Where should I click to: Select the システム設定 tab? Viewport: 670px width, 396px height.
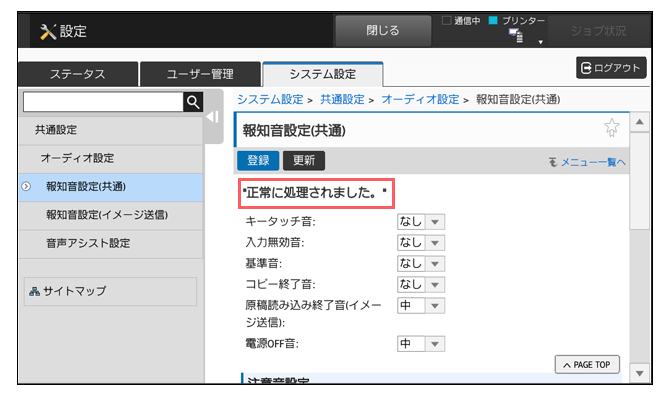pos(323,74)
